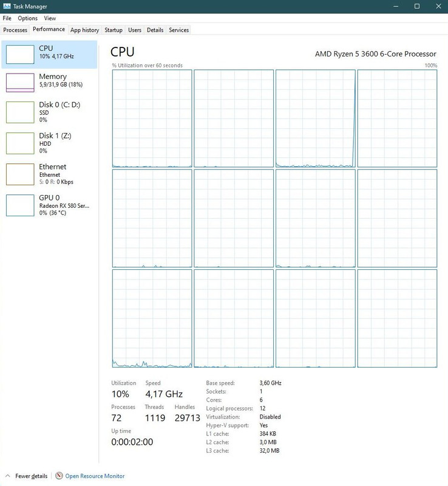Click the Disk 0 (C: D:) mini graph thumbnail
Screen dimensions: 448x486
point(20,112)
